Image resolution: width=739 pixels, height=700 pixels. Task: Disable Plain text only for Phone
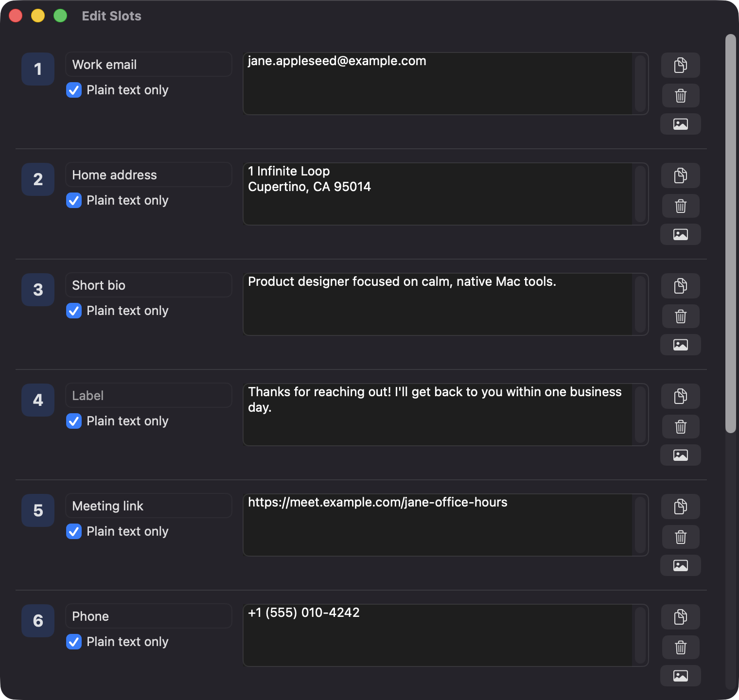(74, 642)
